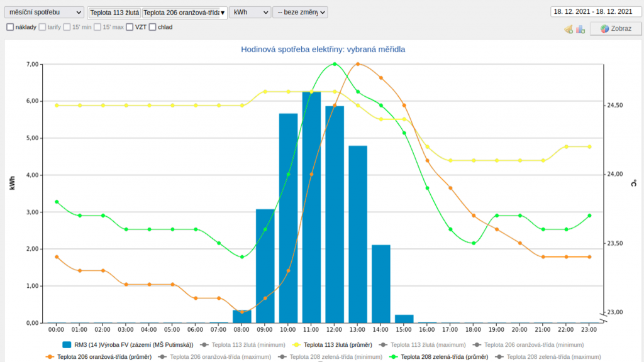Viewport: 644px width, 362px height.
Task: Click the date range field 18. 12. 2021
Action: click(x=592, y=11)
